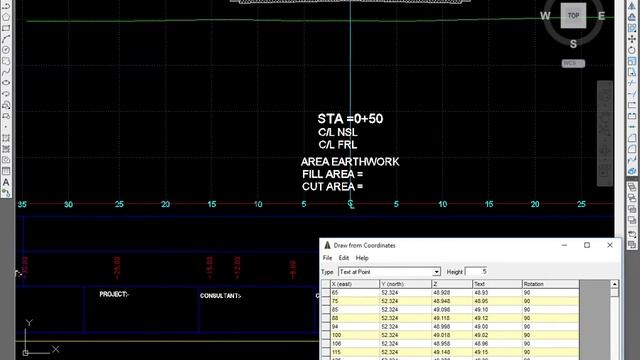Click the S direction on ViewCube compass
The height and width of the screenshot is (360, 640).
[573, 44]
